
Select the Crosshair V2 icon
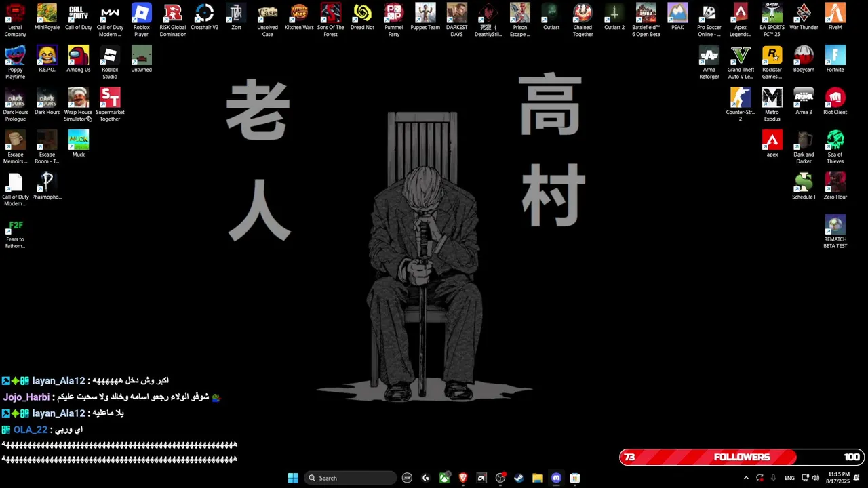[204, 18]
